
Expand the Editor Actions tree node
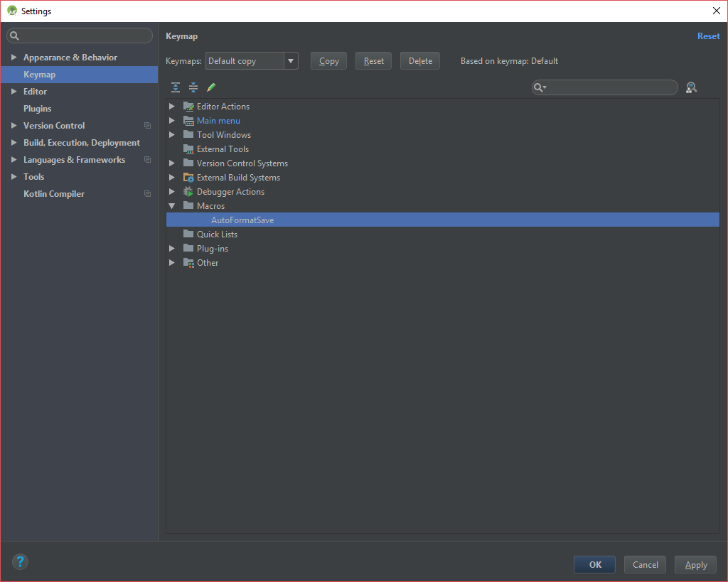tap(172, 107)
